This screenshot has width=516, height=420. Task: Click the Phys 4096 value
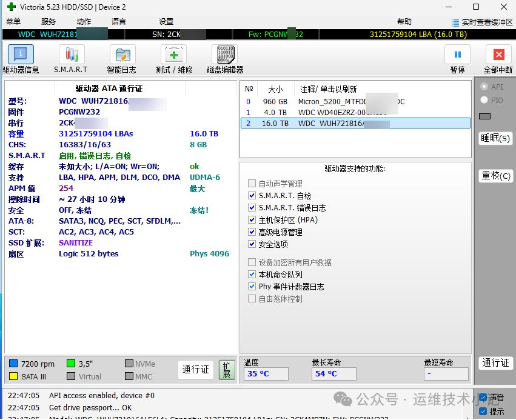[x=209, y=253]
